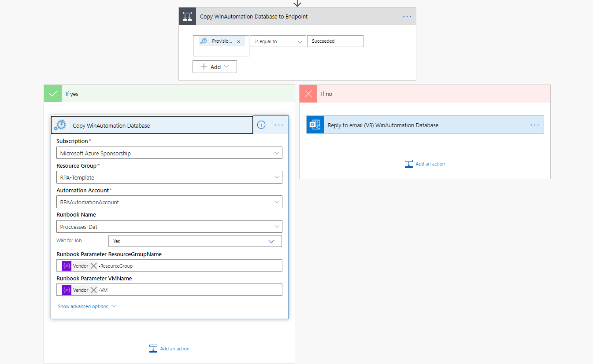This screenshot has height=364, width=593.
Task: Click the Succeeded value input field
Action: tap(335, 41)
